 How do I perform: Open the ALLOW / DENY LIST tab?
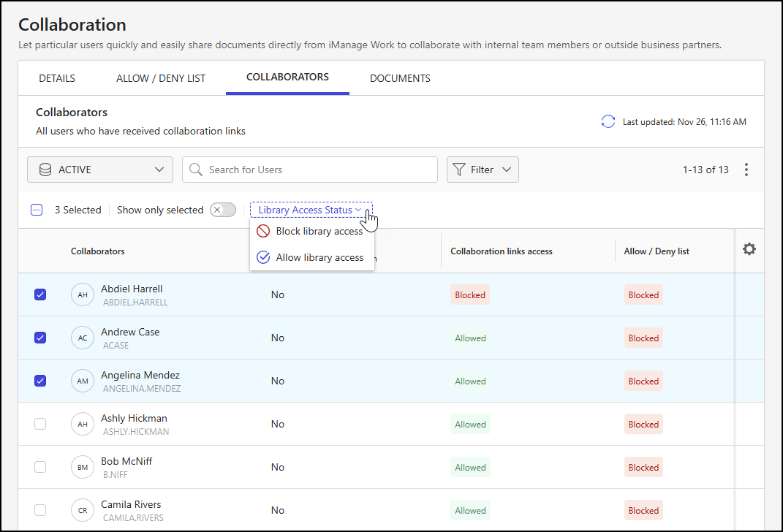161,77
